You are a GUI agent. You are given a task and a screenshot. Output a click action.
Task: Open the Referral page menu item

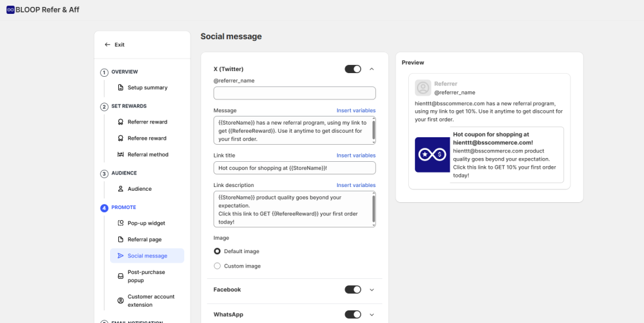pyautogui.click(x=144, y=240)
